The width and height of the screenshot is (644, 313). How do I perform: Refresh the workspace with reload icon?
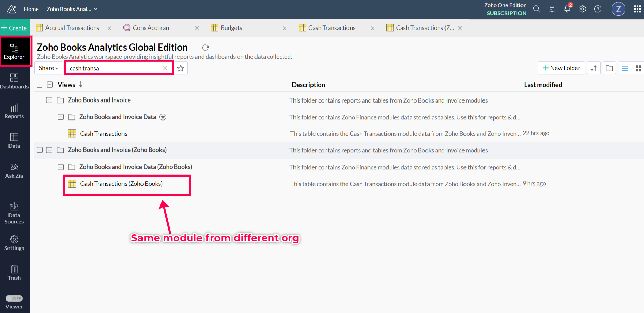205,48
